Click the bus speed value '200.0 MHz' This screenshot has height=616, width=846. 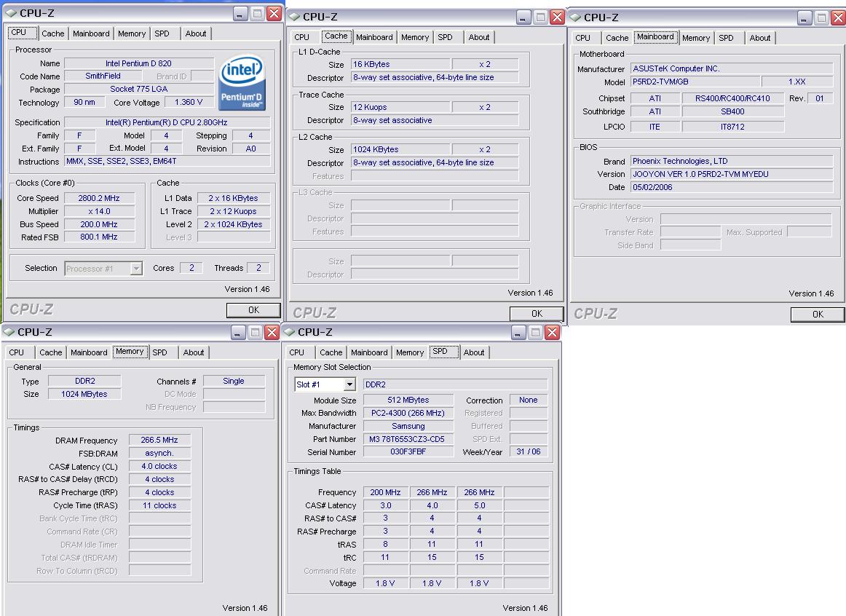coord(99,224)
